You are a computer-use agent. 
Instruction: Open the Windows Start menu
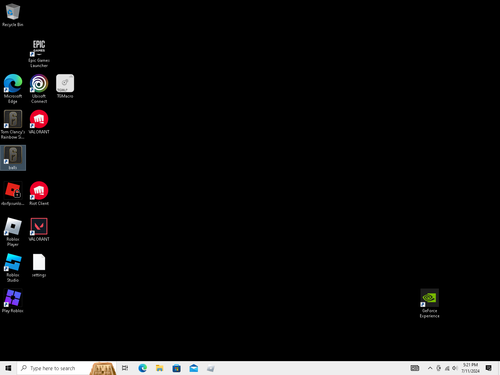click(8, 368)
